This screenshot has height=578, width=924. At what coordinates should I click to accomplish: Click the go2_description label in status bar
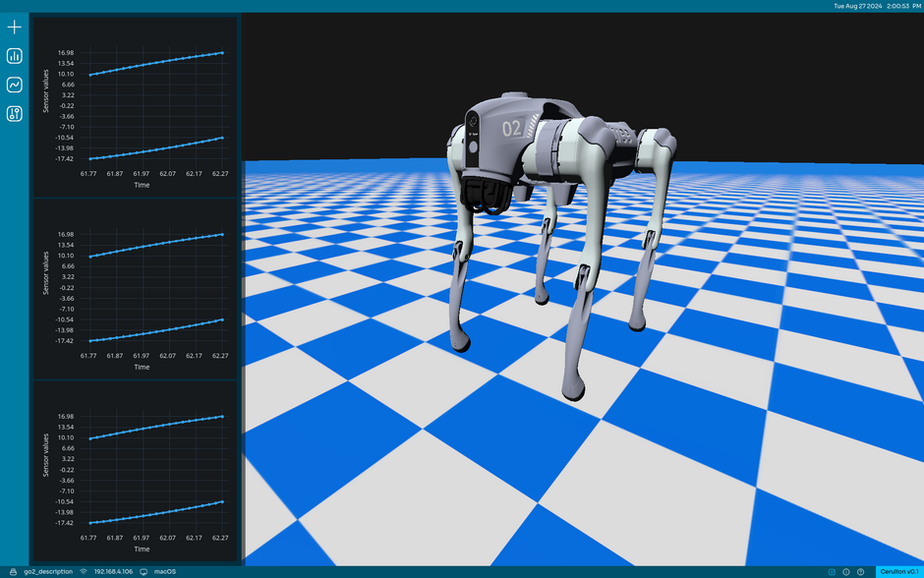(48, 571)
